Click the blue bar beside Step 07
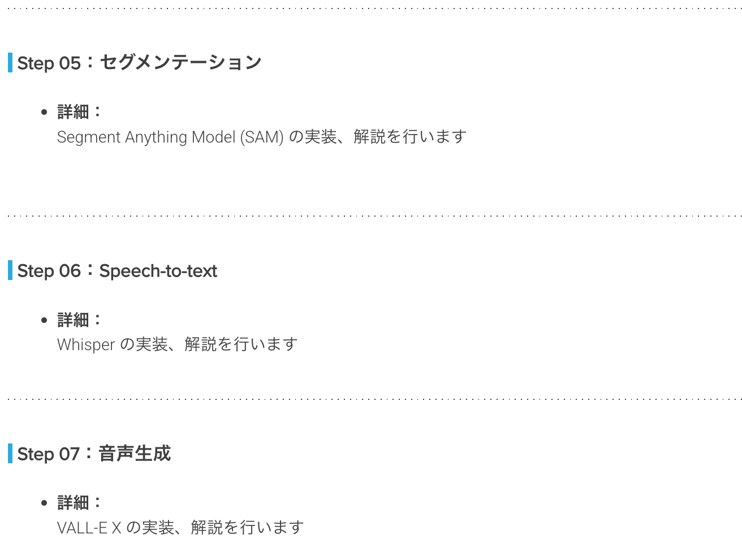742x560 pixels. coord(10,454)
